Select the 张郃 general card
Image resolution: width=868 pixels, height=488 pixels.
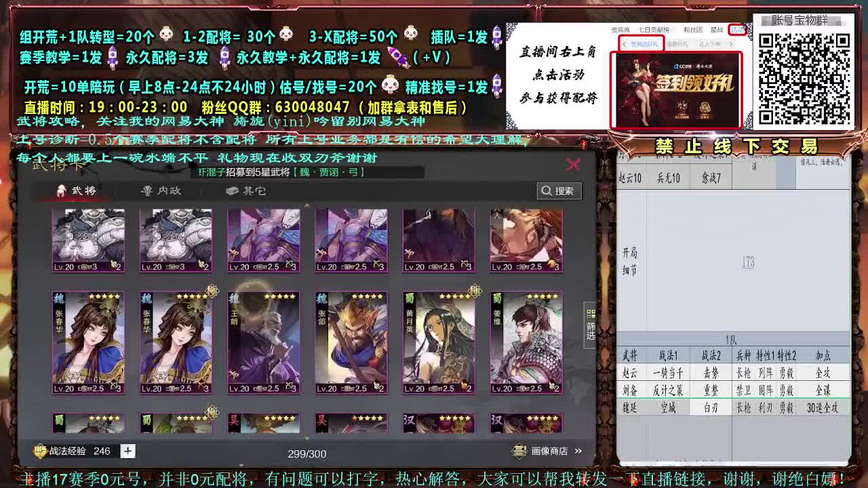(351, 343)
